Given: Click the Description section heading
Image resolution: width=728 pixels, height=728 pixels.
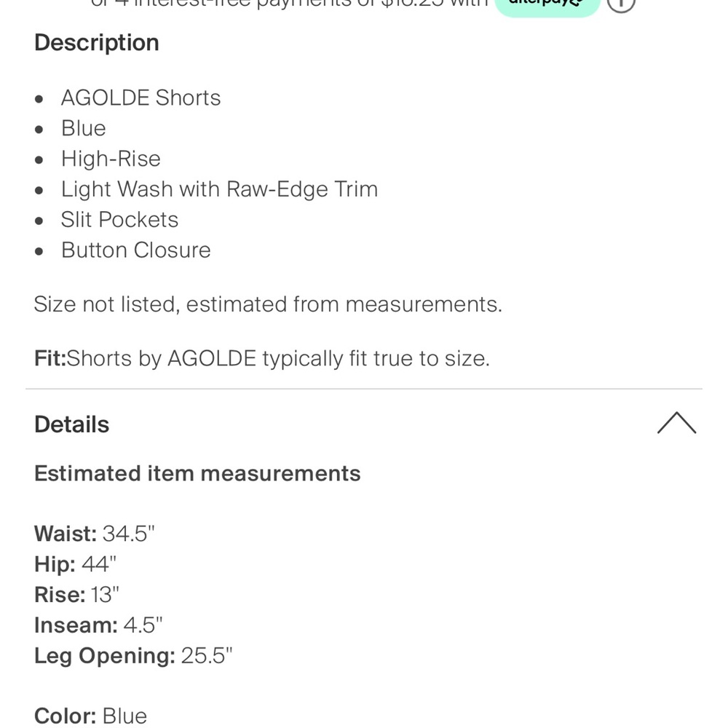Looking at the screenshot, I should (96, 43).
